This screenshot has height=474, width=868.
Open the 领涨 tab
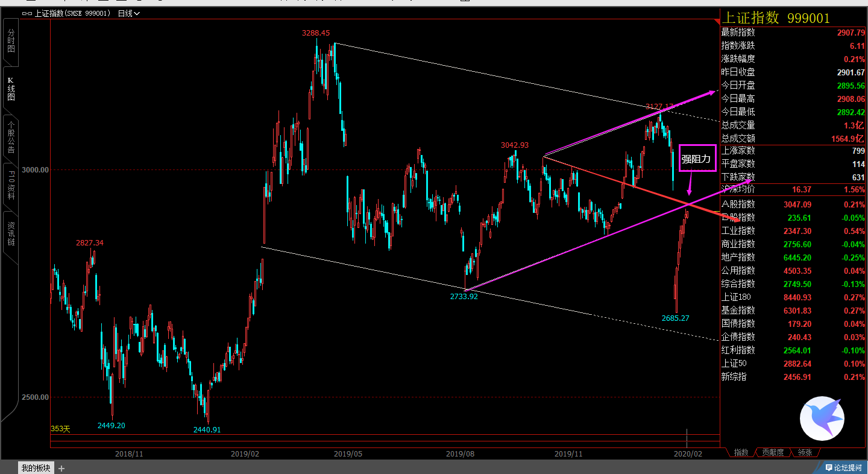(804, 452)
